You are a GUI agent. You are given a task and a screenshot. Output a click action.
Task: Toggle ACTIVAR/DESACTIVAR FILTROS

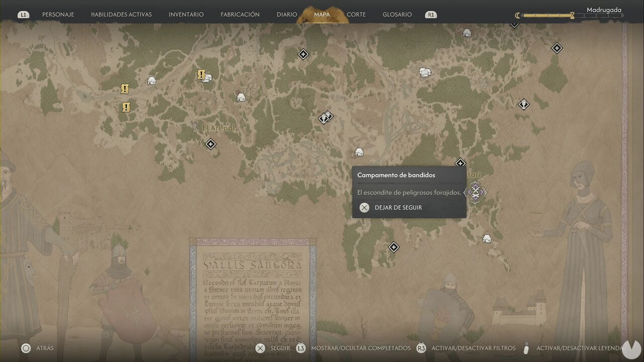tap(466, 348)
